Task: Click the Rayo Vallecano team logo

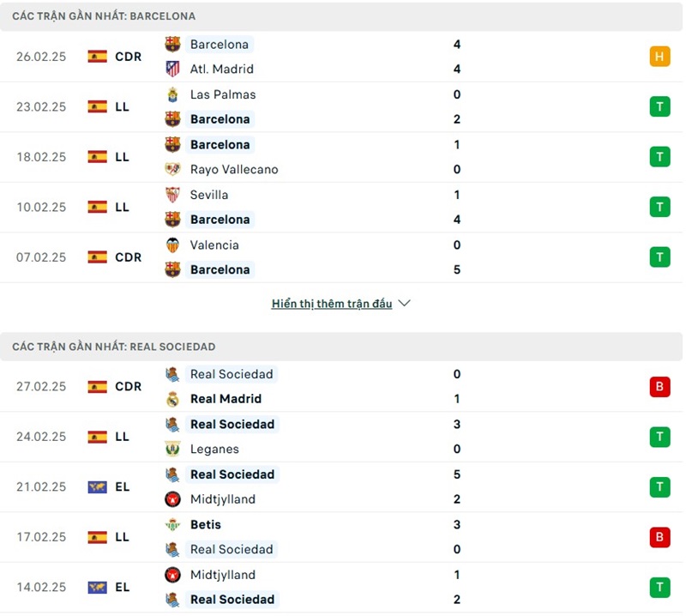Action: (x=173, y=169)
